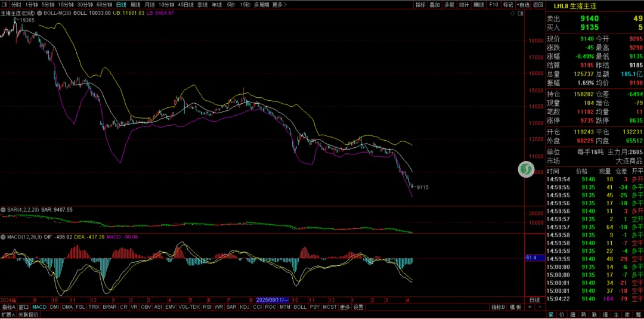Select the BOLL indicator tab
This screenshot has height=319, width=644.
click(x=300, y=307)
